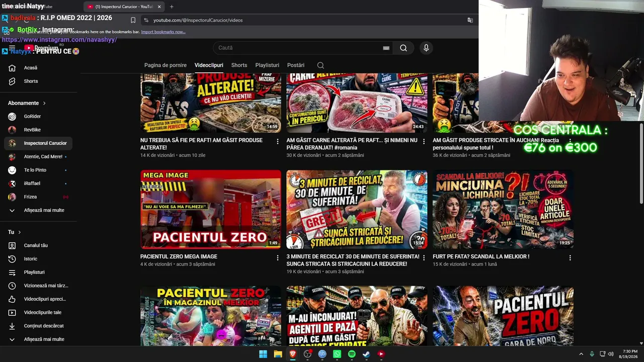Switch to Pagina de pornire tab

click(x=166, y=65)
